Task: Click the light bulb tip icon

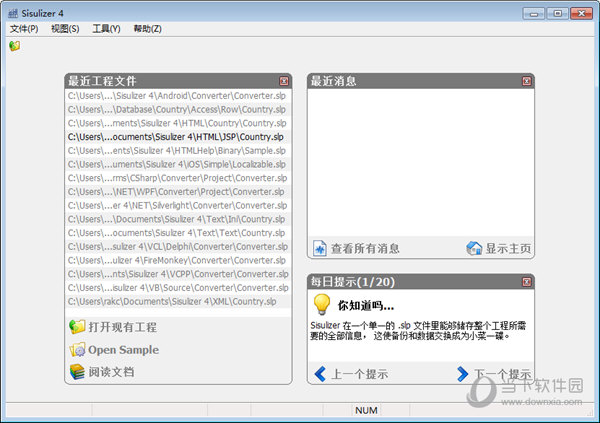Action: click(322, 305)
